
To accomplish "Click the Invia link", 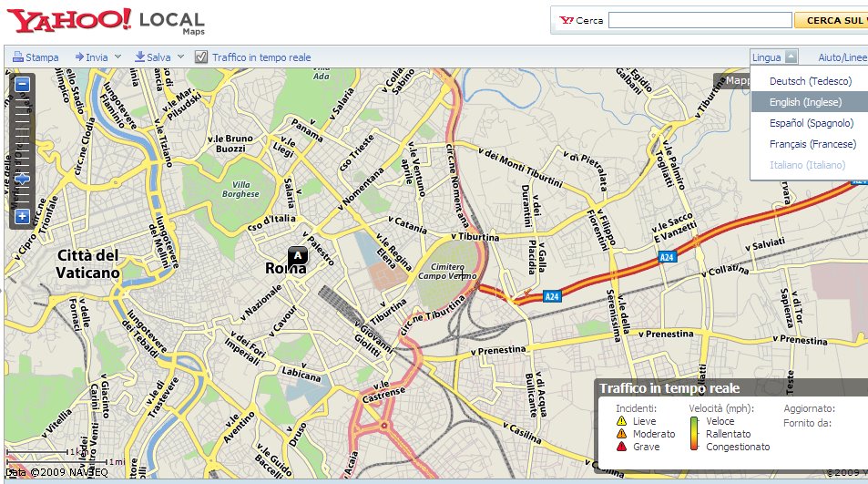I will tap(97, 57).
